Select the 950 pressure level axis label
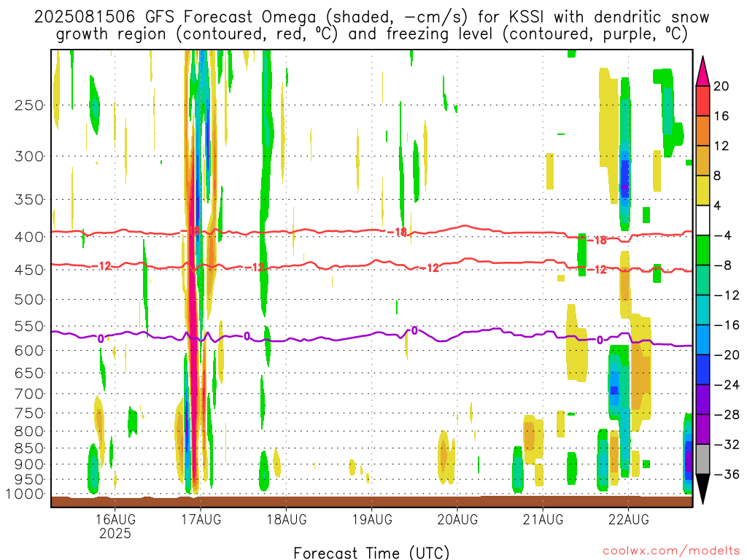Screen dimensions: 747x560 29,480
